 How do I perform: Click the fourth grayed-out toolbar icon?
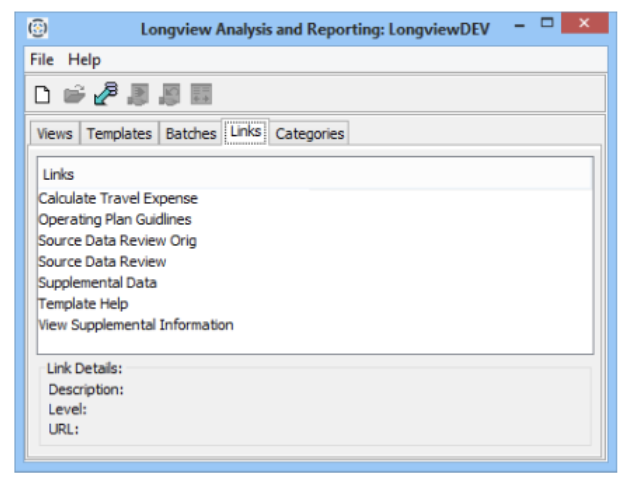[x=138, y=95]
